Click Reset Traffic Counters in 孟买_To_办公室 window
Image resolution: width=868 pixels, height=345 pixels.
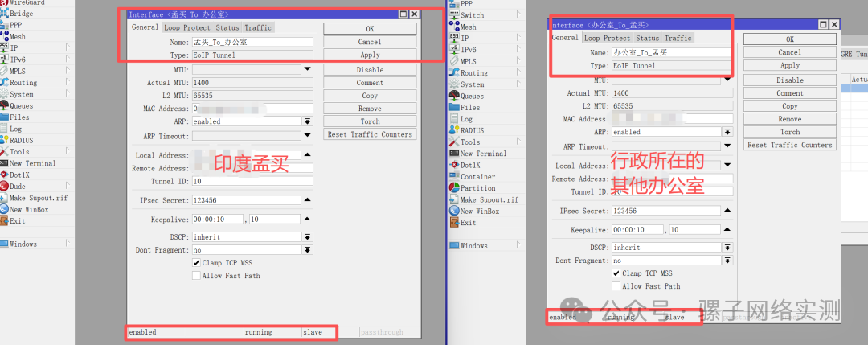pyautogui.click(x=370, y=134)
